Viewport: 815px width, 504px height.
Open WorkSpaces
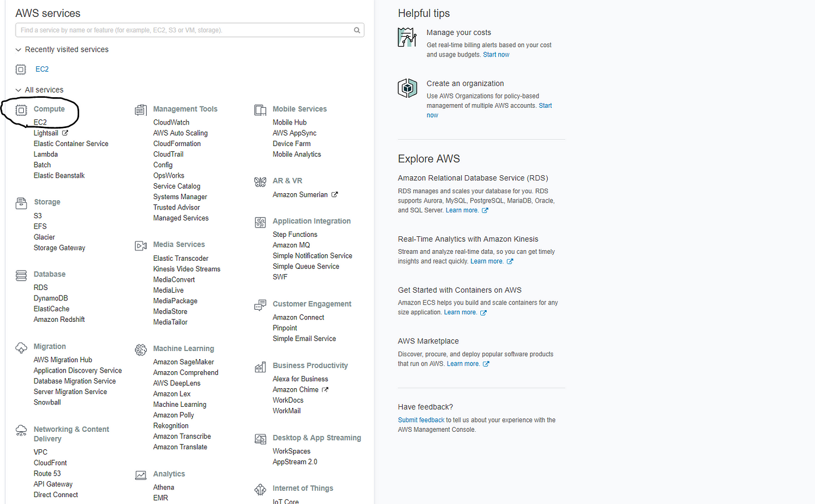click(292, 451)
